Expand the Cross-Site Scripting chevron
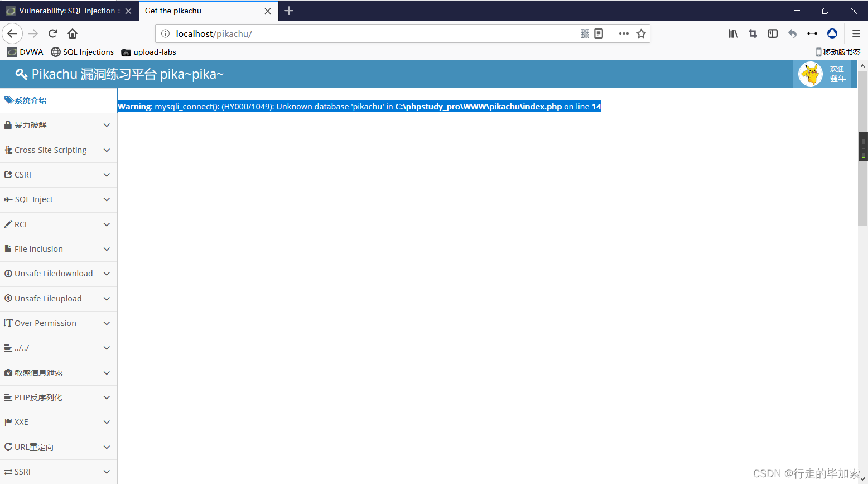The height and width of the screenshot is (484, 868). tap(107, 150)
